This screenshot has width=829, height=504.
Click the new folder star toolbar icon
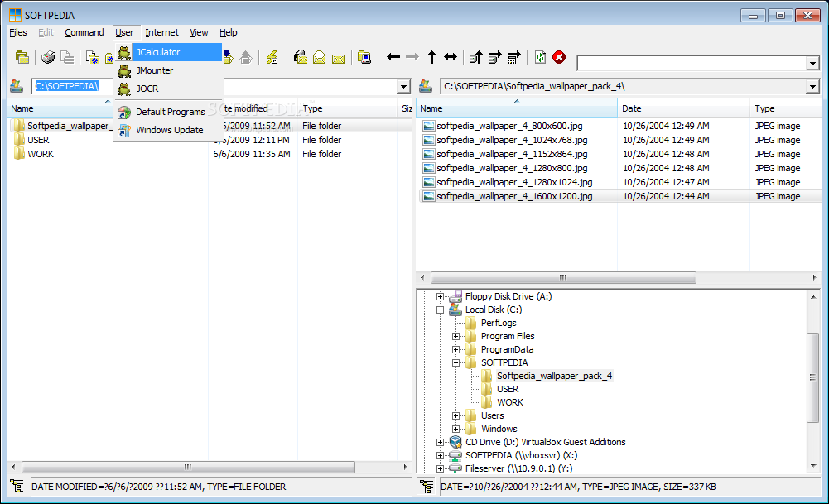(x=93, y=57)
